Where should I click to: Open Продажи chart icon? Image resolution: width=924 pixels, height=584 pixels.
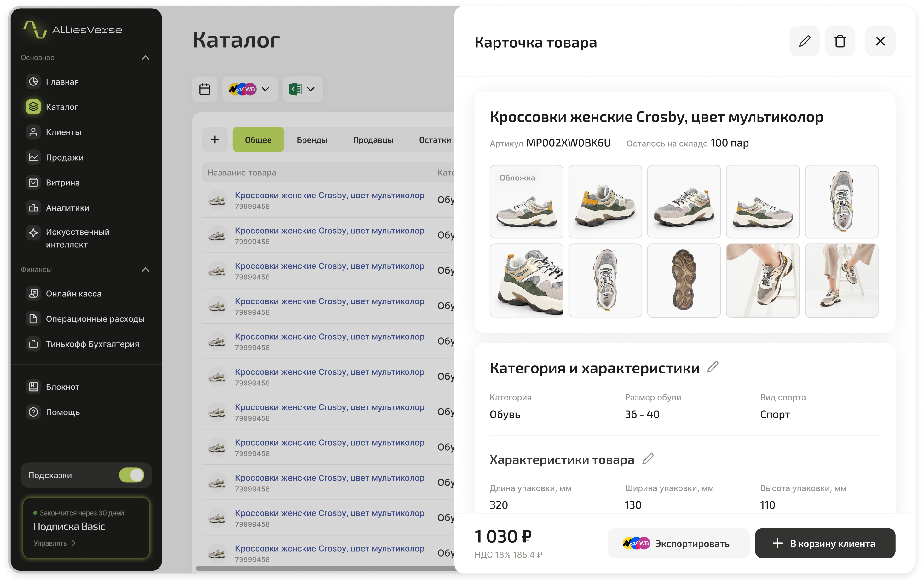[33, 157]
